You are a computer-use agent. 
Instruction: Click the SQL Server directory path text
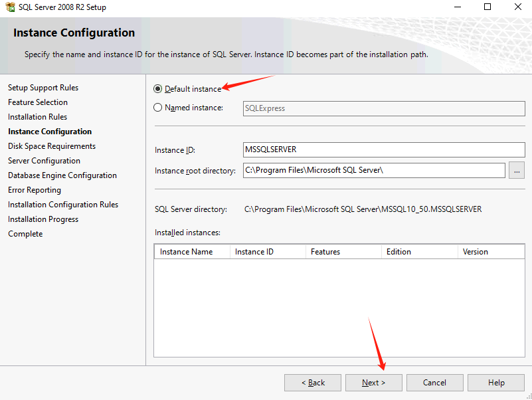(x=363, y=209)
